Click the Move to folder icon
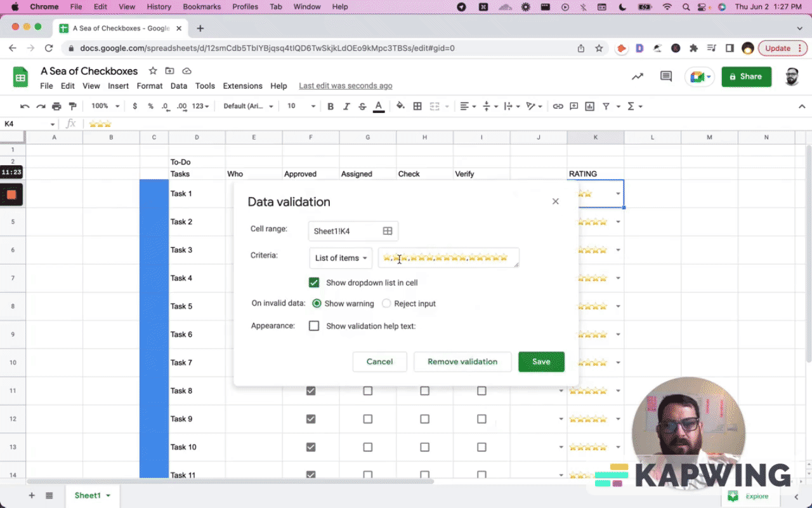The height and width of the screenshot is (508, 812). [x=170, y=71]
